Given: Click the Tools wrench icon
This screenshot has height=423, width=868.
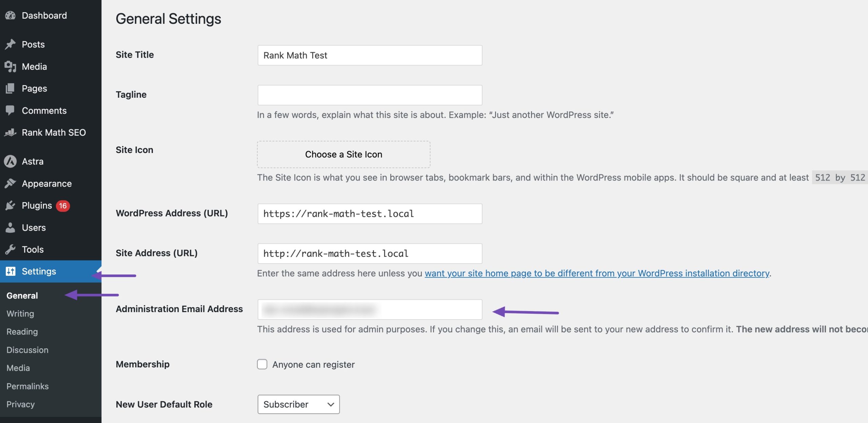Looking at the screenshot, I should (10, 250).
